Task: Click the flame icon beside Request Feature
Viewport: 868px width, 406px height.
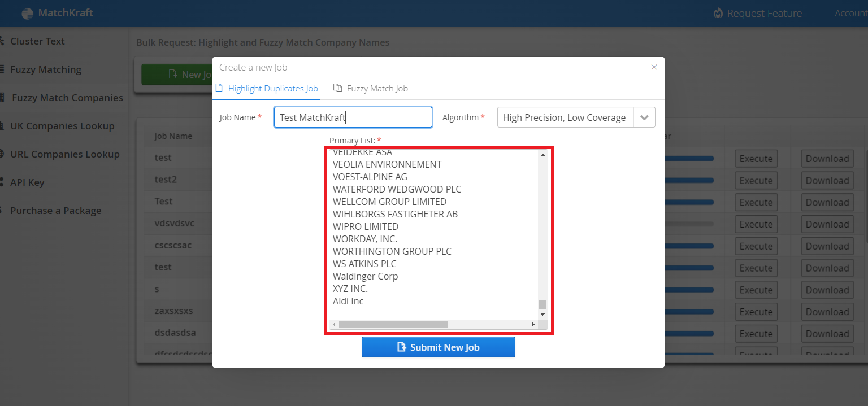Action: (718, 13)
